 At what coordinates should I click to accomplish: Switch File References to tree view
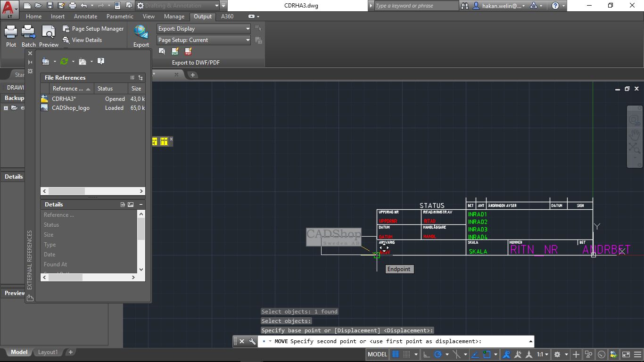[140, 78]
